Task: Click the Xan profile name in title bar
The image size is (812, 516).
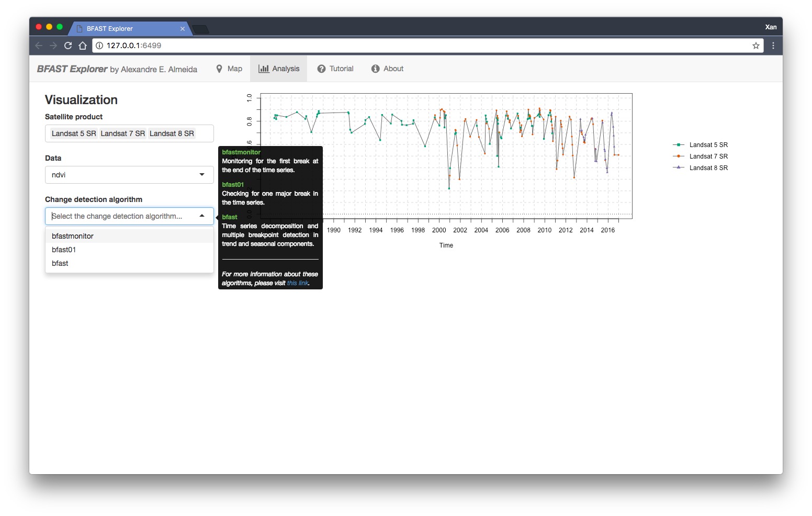Action: click(771, 27)
